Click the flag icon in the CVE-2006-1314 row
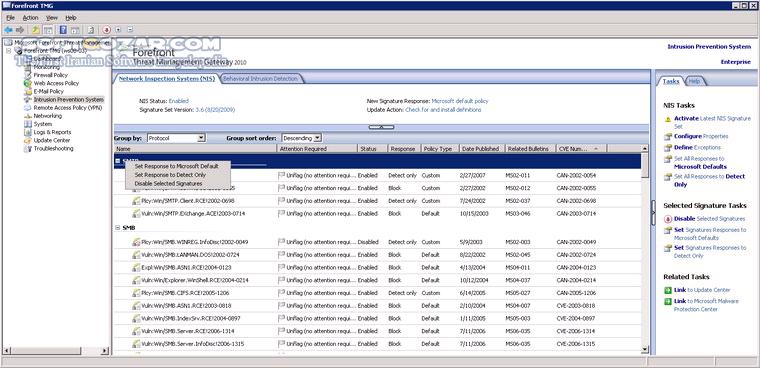The width and height of the screenshot is (760, 368). point(282,331)
